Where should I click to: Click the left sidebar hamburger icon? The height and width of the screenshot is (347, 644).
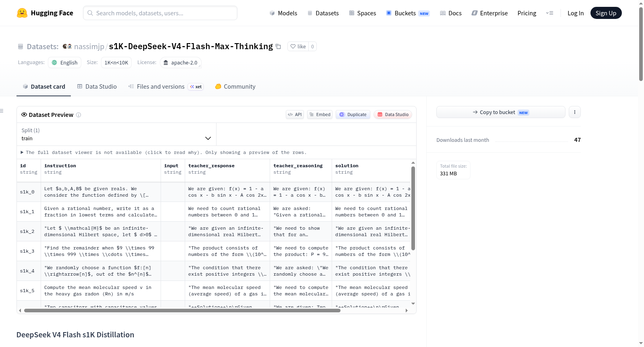[x=2, y=111]
